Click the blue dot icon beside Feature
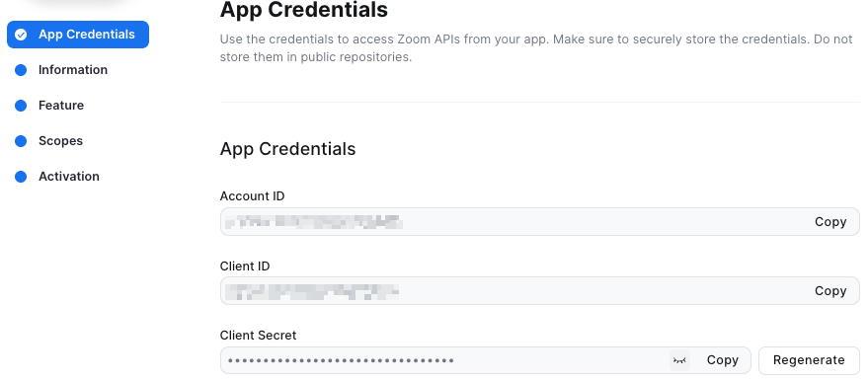868x382 pixels. (x=21, y=106)
